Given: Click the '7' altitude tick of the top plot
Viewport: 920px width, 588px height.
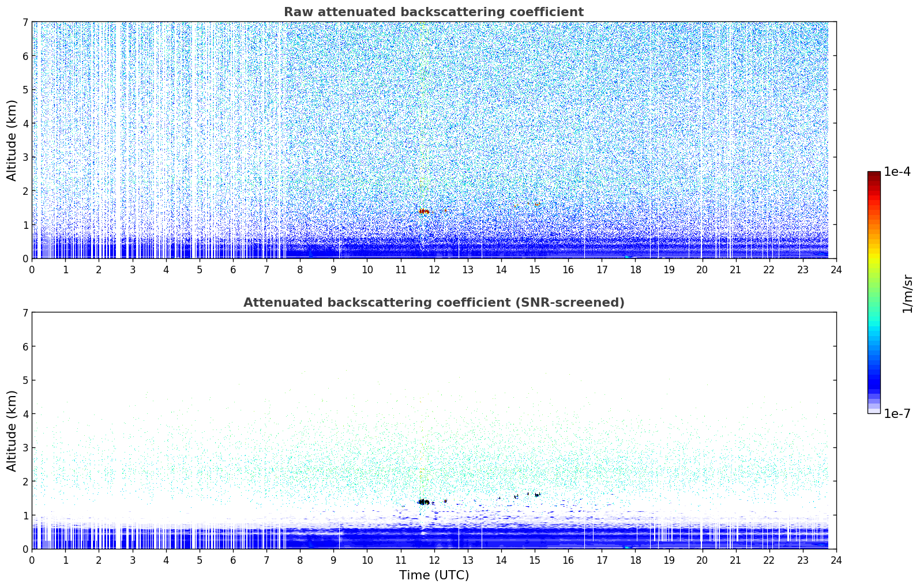Looking at the screenshot, I should coord(25,22).
